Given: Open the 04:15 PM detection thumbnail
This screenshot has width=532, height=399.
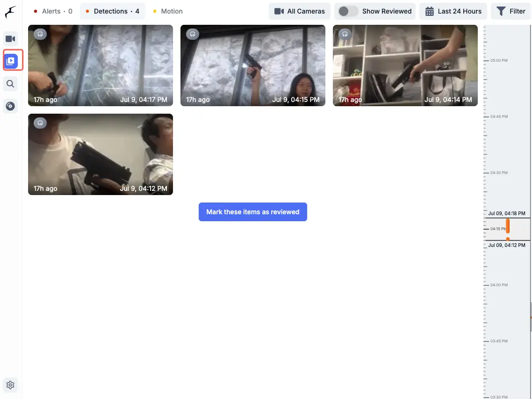Looking at the screenshot, I should click(252, 65).
